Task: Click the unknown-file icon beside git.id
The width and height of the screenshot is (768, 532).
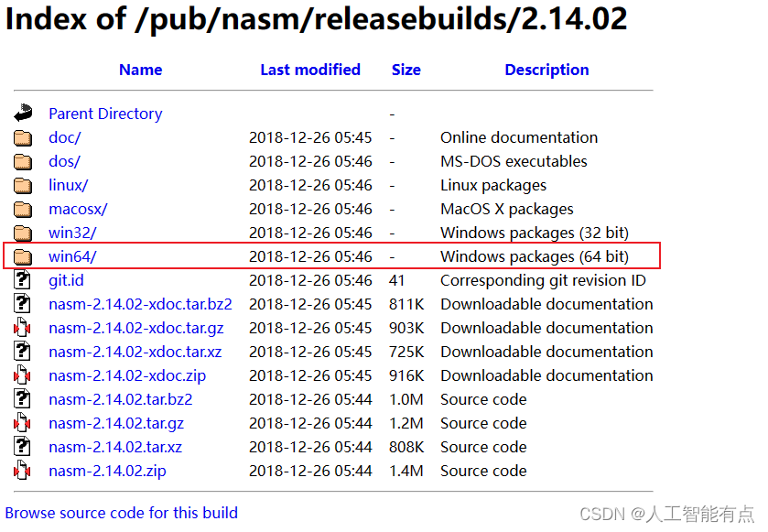Action: pos(22,279)
